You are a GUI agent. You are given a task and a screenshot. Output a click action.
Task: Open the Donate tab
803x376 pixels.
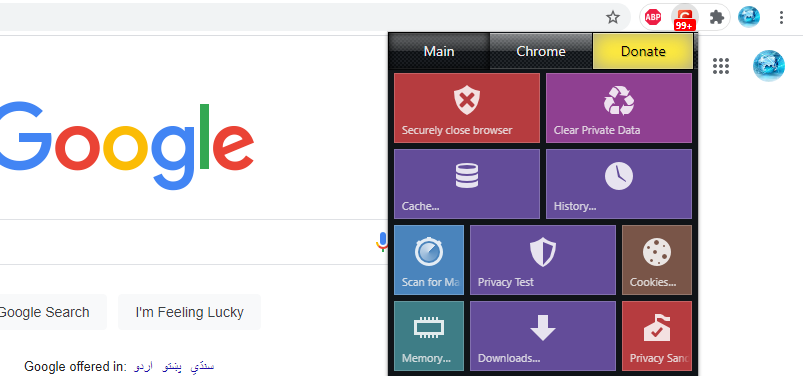[643, 51]
